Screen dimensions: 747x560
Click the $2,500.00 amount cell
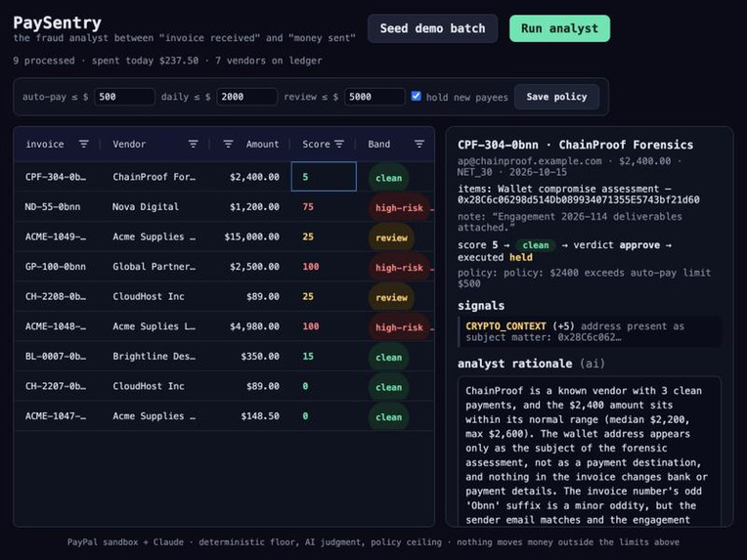click(250, 266)
